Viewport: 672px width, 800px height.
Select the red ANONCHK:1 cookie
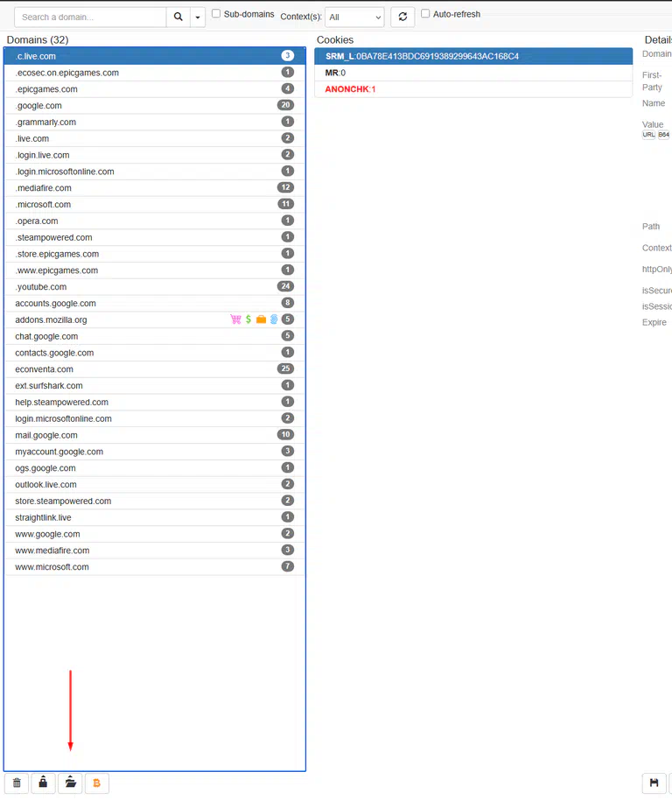[473, 89]
